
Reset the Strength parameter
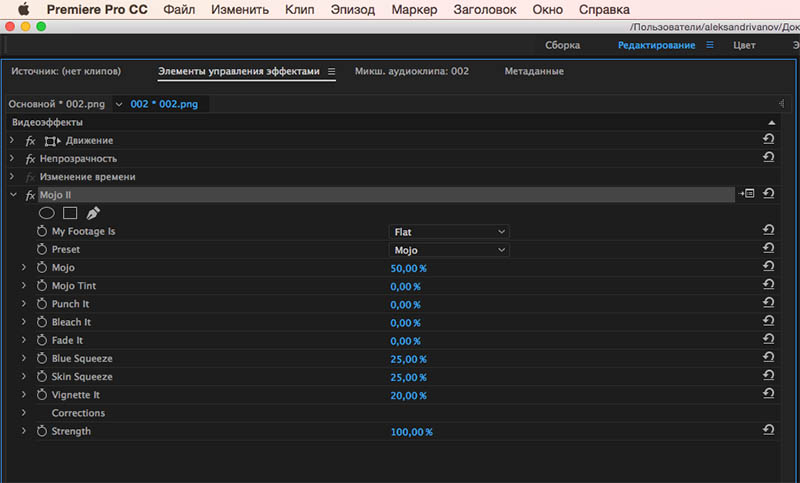pyautogui.click(x=768, y=430)
